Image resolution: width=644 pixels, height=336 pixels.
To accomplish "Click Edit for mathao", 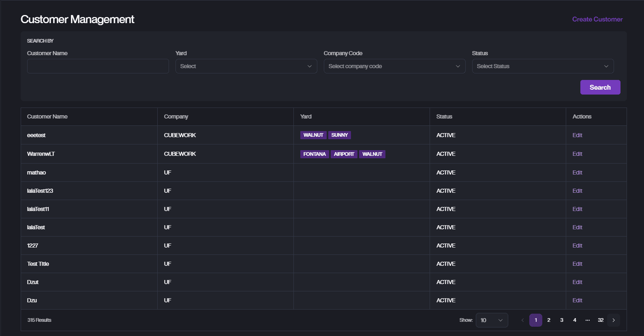I will coord(577,172).
